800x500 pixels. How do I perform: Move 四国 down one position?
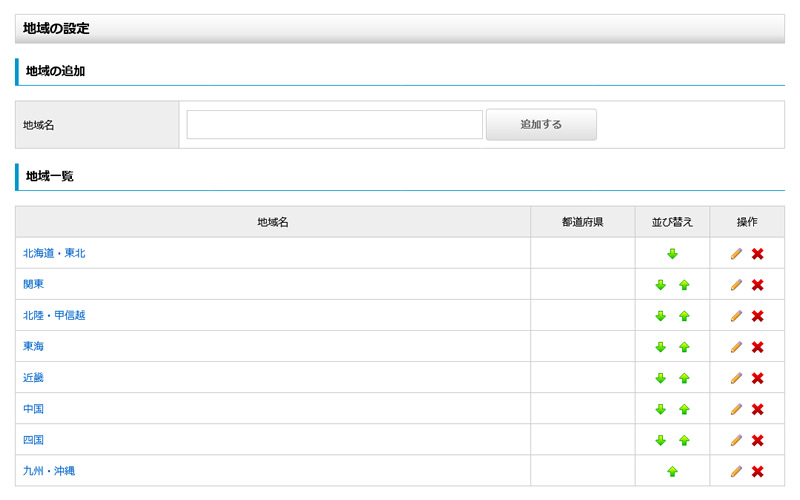(660, 440)
